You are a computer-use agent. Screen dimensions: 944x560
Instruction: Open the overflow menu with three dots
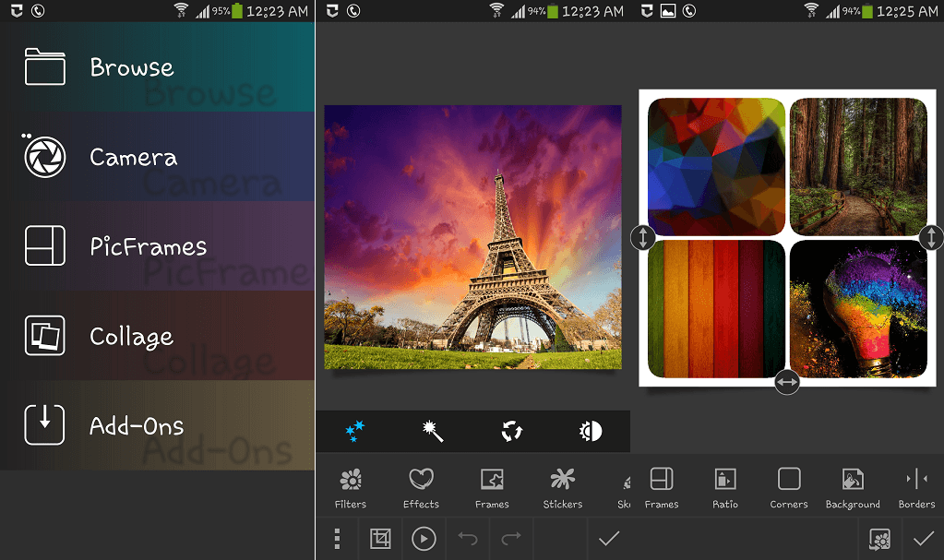point(337,538)
